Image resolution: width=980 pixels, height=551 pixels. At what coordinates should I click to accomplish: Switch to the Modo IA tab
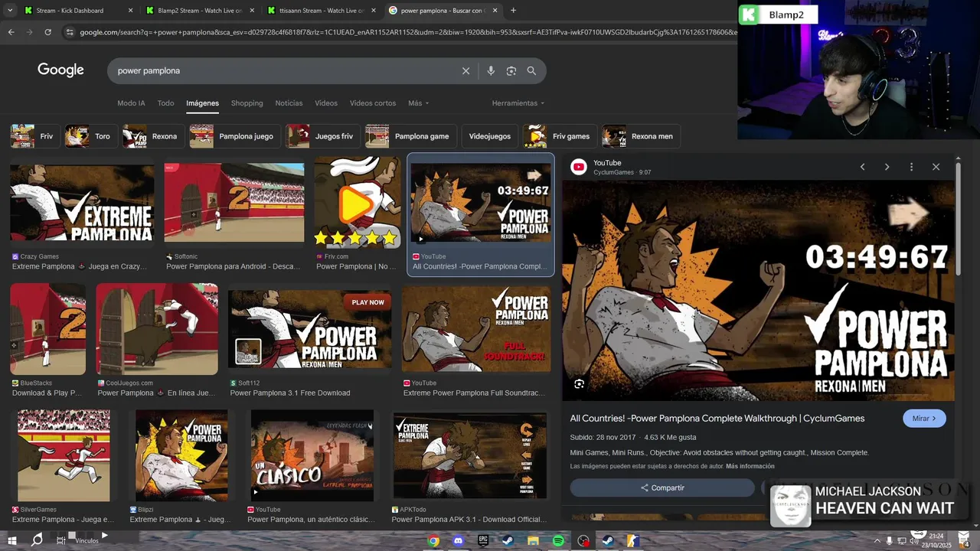tap(131, 103)
